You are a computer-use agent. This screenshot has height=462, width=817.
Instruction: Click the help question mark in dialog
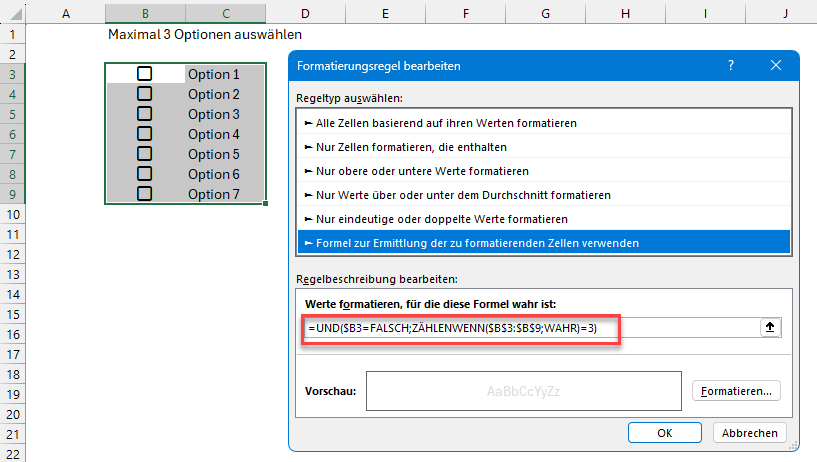point(731,65)
